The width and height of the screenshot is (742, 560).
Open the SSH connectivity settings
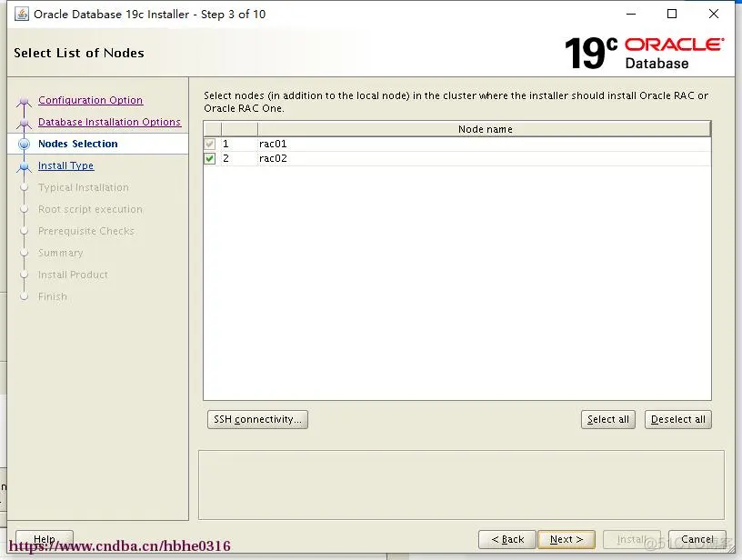(x=257, y=419)
